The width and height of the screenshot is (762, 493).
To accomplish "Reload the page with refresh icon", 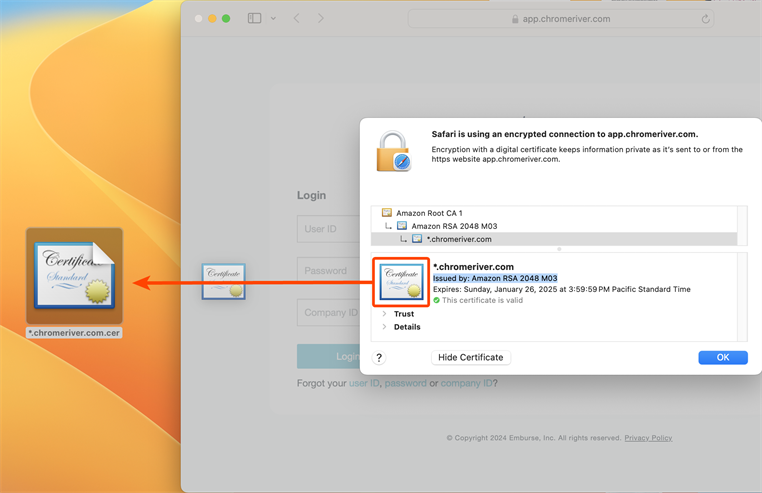I will coord(705,19).
